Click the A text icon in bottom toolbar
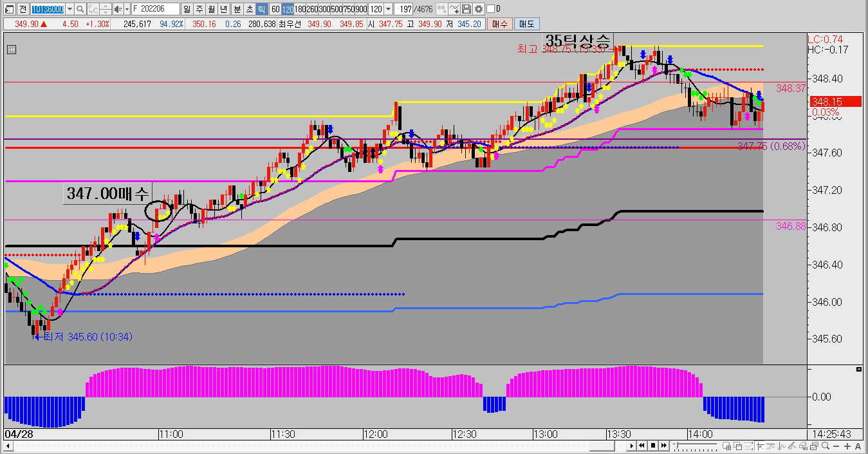Screen dimensions: 868x454 click(x=858, y=446)
